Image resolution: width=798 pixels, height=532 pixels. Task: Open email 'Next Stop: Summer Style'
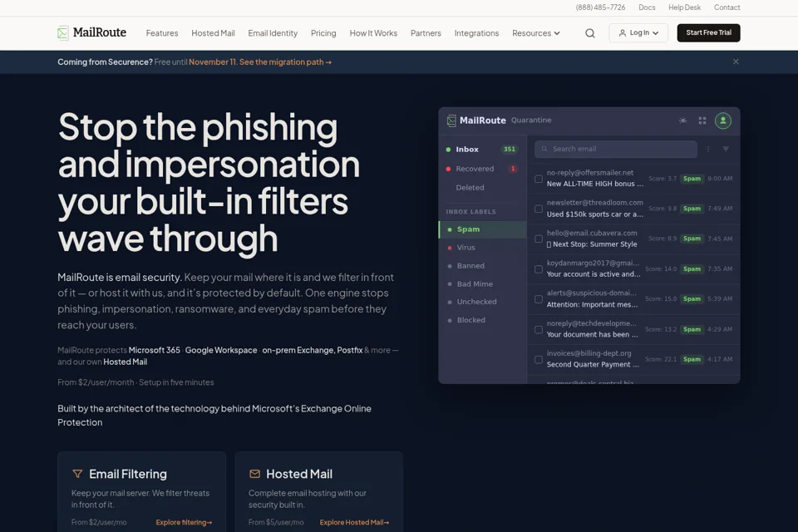[592, 244]
